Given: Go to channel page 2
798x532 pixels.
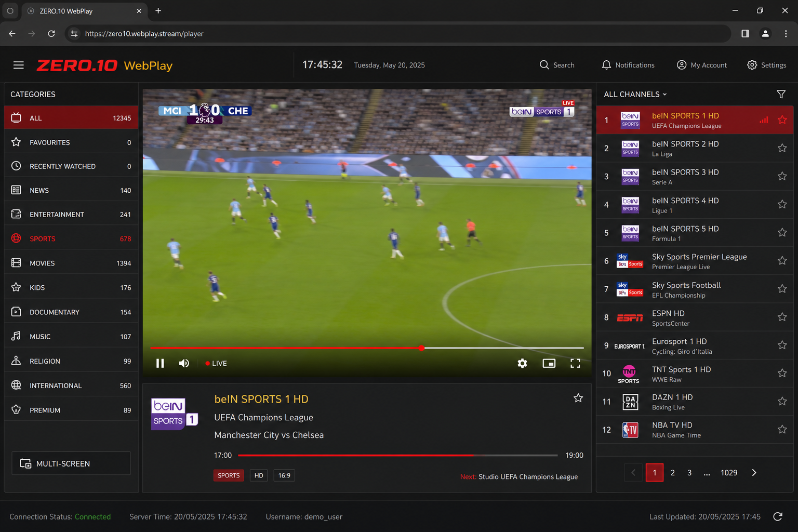Looking at the screenshot, I should click(673, 473).
